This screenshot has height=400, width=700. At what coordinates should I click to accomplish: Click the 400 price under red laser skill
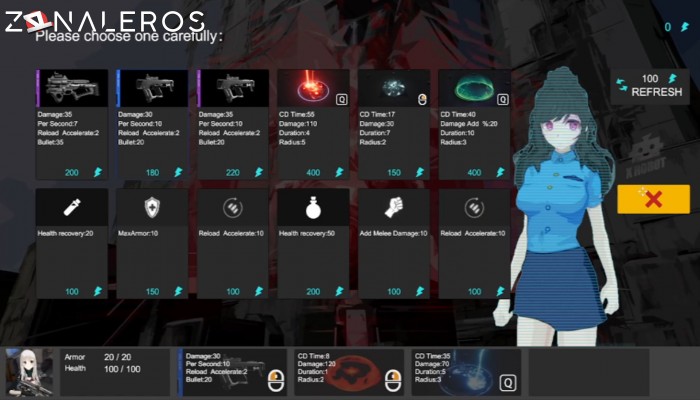pyautogui.click(x=313, y=172)
